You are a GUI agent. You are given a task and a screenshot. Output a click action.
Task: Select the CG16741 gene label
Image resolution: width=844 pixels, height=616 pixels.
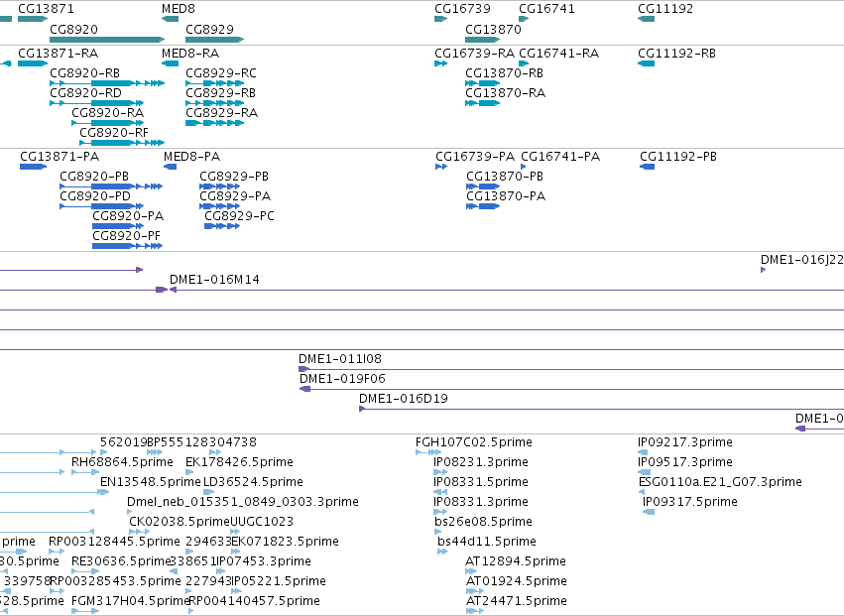coord(546,9)
